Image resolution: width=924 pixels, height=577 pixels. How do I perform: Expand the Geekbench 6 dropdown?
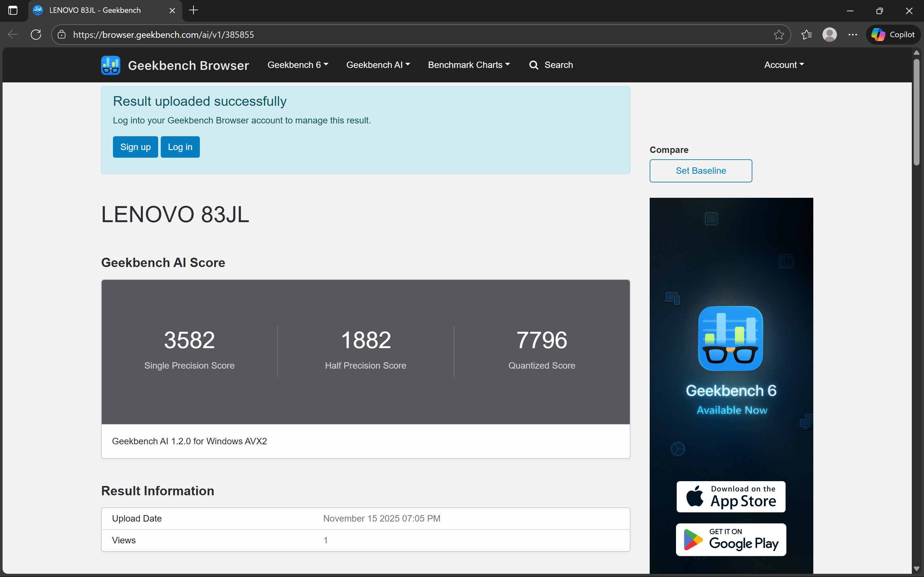297,65
